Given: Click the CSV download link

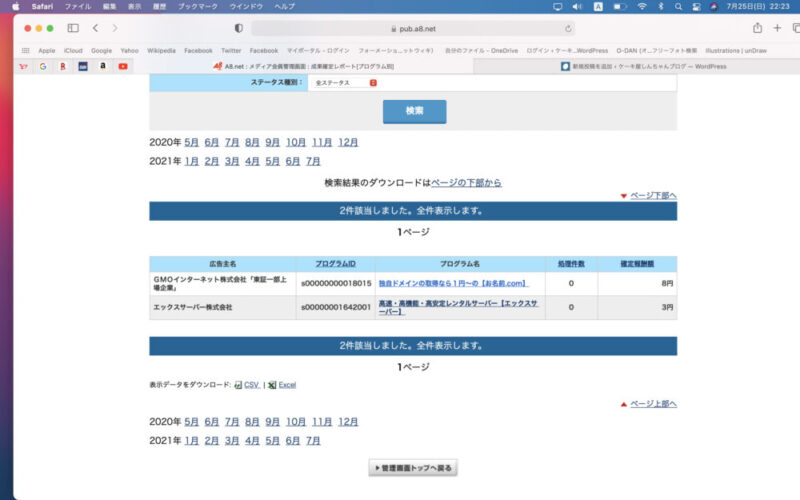Looking at the screenshot, I should [x=252, y=385].
